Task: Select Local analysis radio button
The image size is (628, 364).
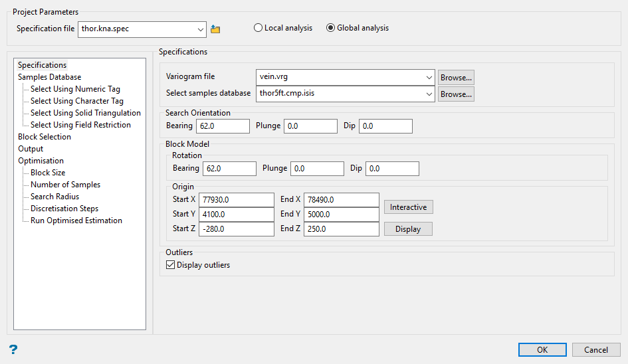Action: (x=258, y=28)
